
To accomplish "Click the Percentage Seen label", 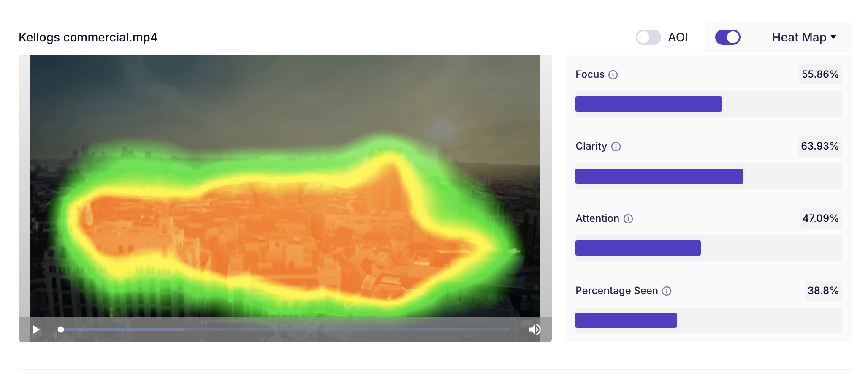I will tap(617, 291).
